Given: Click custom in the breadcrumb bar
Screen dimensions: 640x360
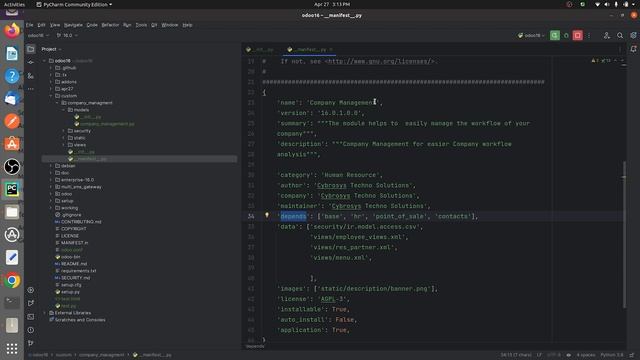Looking at the screenshot, I should pyautogui.click(x=64, y=355).
